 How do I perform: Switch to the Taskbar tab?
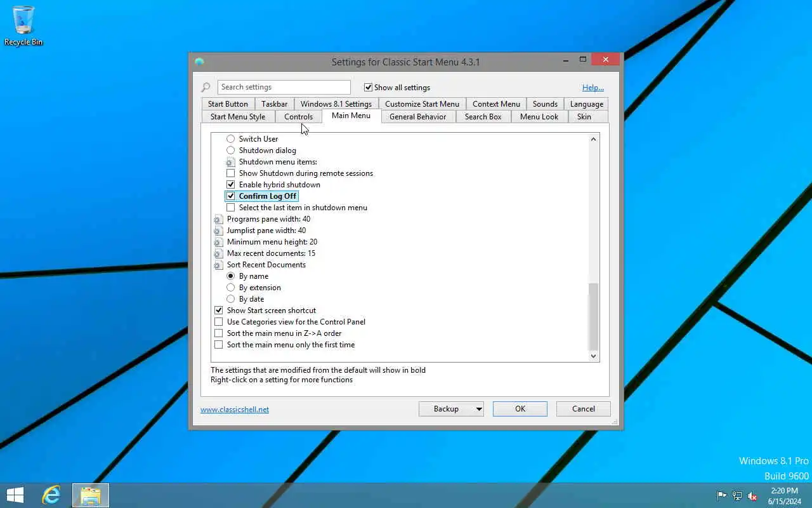point(274,104)
